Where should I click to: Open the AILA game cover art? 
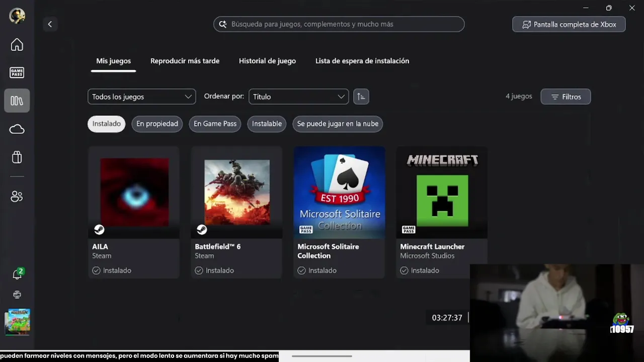[x=134, y=192]
